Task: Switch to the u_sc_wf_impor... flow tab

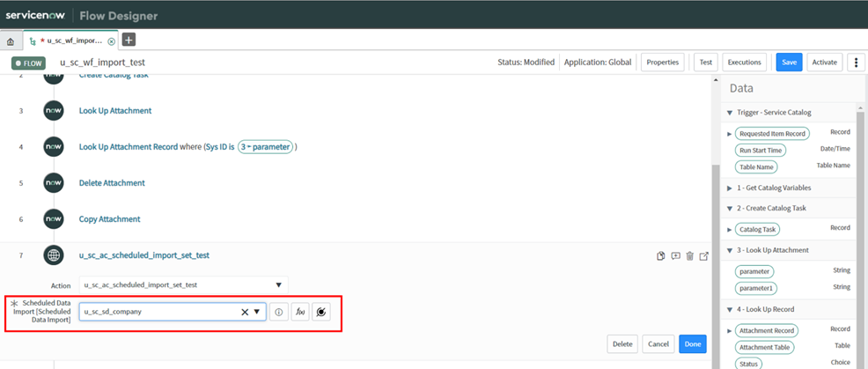Action: [70, 41]
